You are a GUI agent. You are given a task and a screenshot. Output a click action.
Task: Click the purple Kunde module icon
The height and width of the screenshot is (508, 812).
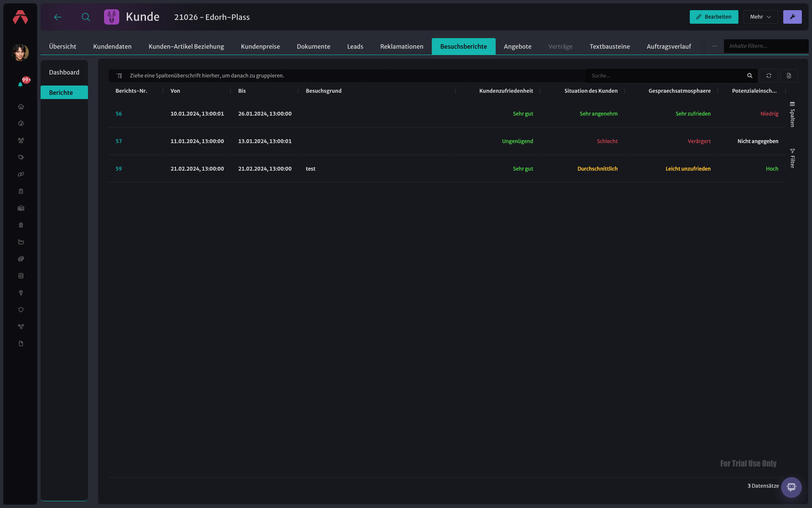point(112,17)
